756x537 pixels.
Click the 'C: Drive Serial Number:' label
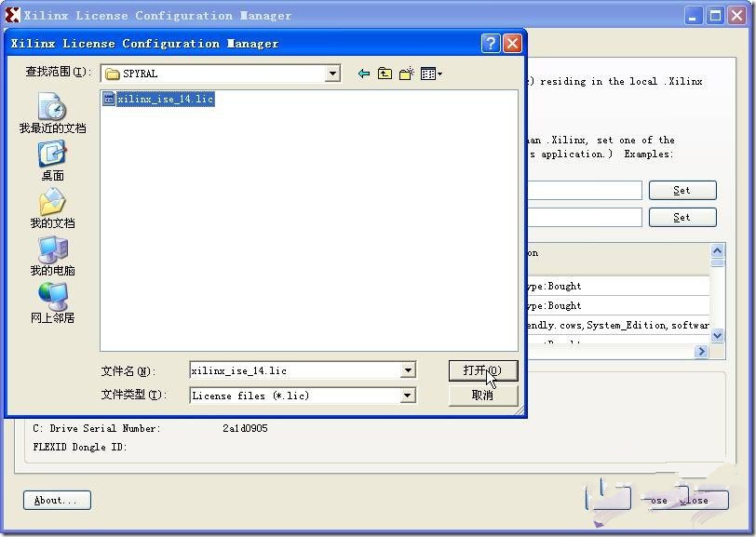[x=97, y=428]
